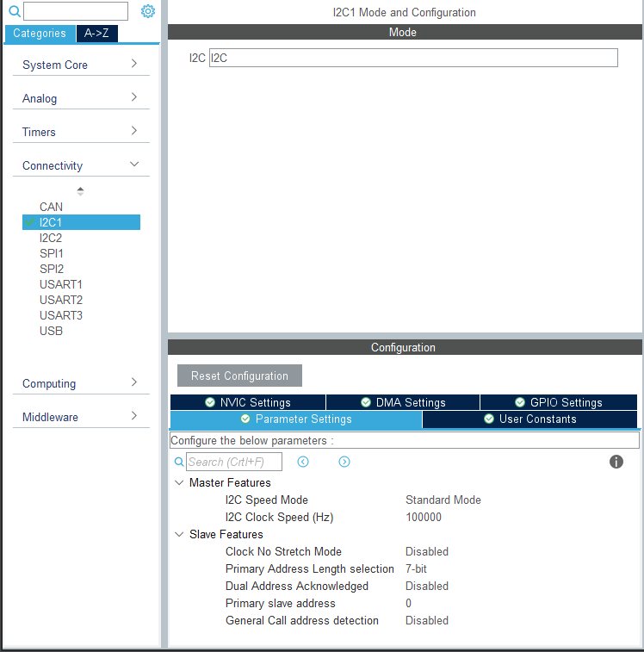Select SPI1 in the Connectivity list
The image size is (644, 652).
click(x=51, y=253)
